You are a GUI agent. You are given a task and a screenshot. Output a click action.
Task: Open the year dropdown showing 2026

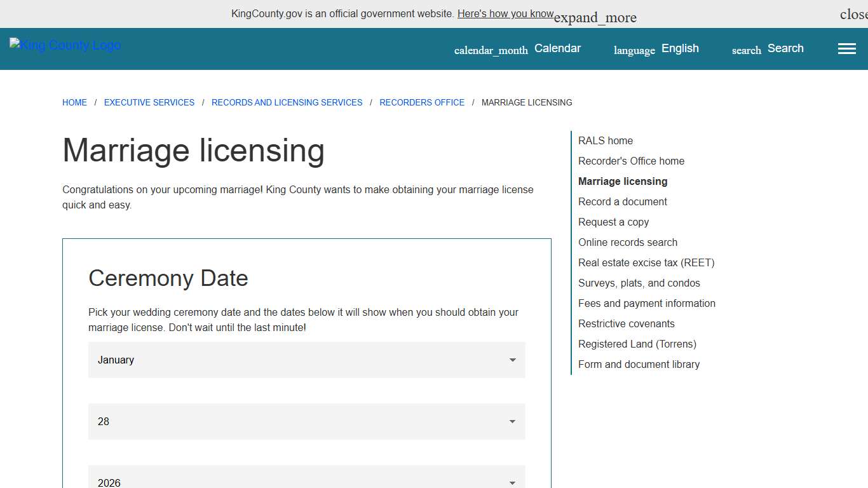pyautogui.click(x=306, y=481)
